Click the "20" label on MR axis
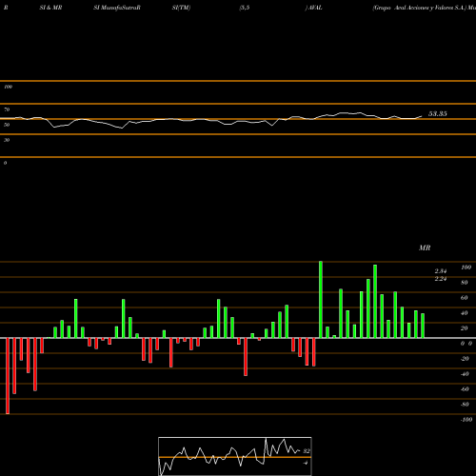 pos(465,328)
